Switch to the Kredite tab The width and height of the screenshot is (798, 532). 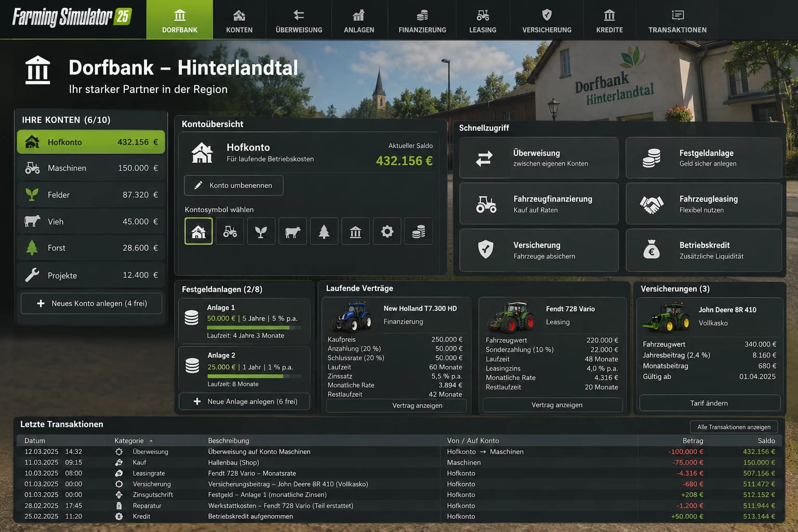[x=609, y=20]
